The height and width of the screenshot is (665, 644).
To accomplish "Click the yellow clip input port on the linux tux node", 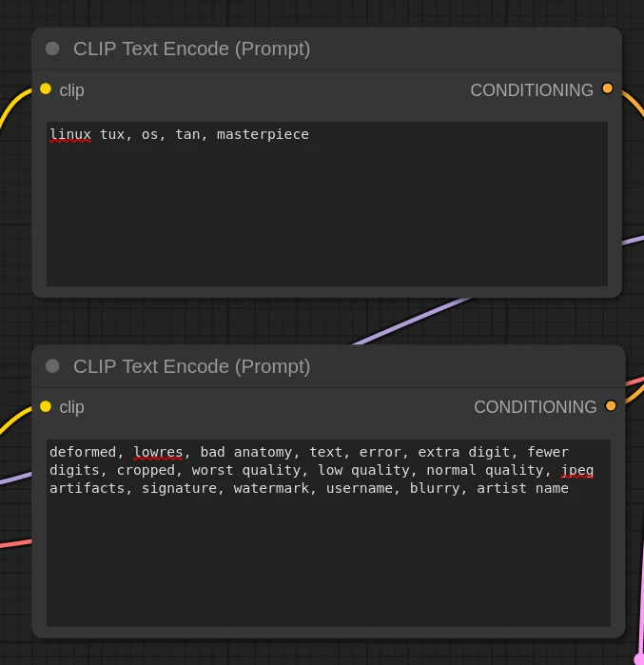I will pyautogui.click(x=46, y=89).
